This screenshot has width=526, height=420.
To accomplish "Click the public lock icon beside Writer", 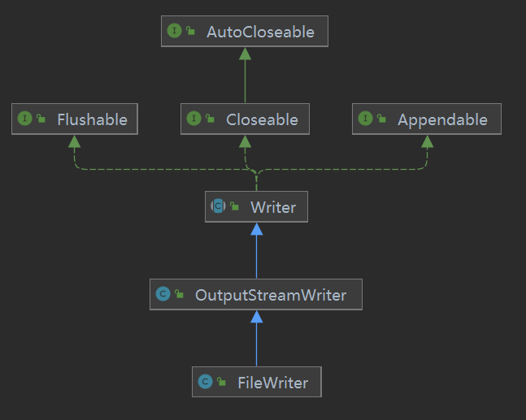I will pos(234,206).
